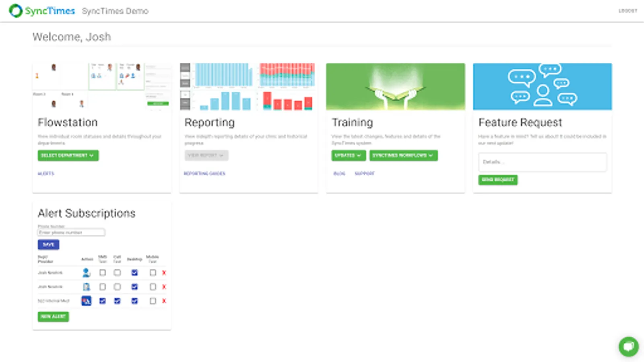Image resolution: width=644 pixels, height=362 pixels.
Task: Uncheck Desktop for second Josh Newkirk row
Action: [x=134, y=287]
